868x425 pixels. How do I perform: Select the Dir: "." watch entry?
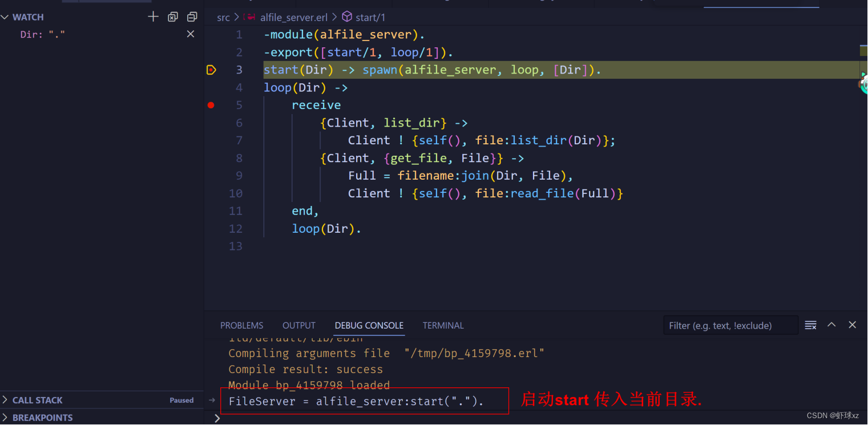[43, 34]
